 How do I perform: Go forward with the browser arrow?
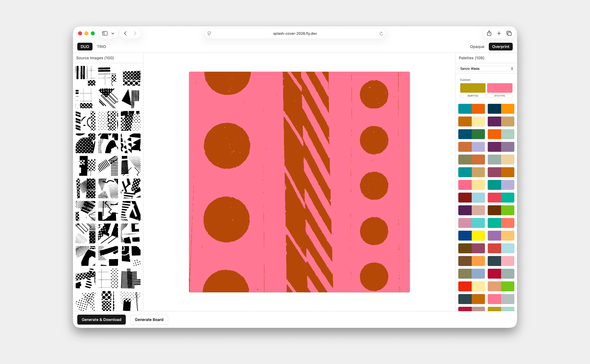tap(135, 33)
